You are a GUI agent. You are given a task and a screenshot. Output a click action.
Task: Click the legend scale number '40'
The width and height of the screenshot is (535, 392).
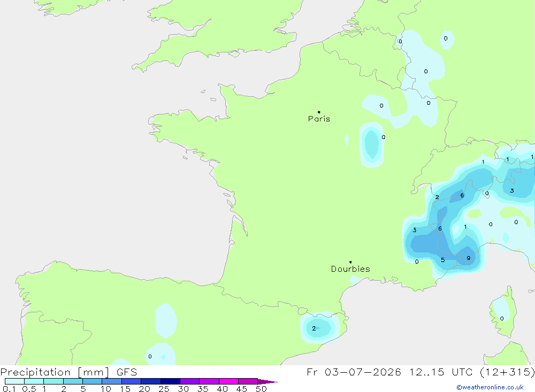(x=223, y=389)
